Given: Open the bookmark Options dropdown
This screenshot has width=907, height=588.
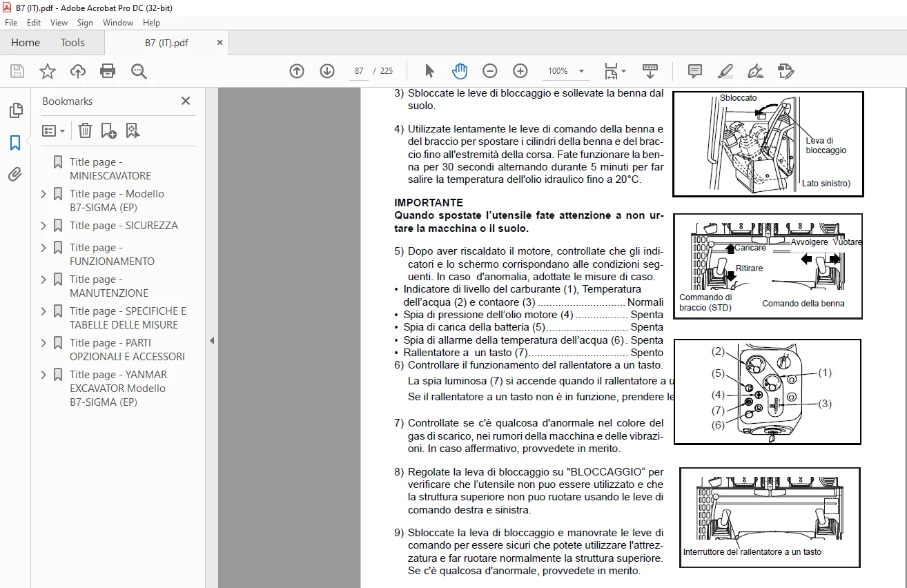Looking at the screenshot, I should pos(53,130).
